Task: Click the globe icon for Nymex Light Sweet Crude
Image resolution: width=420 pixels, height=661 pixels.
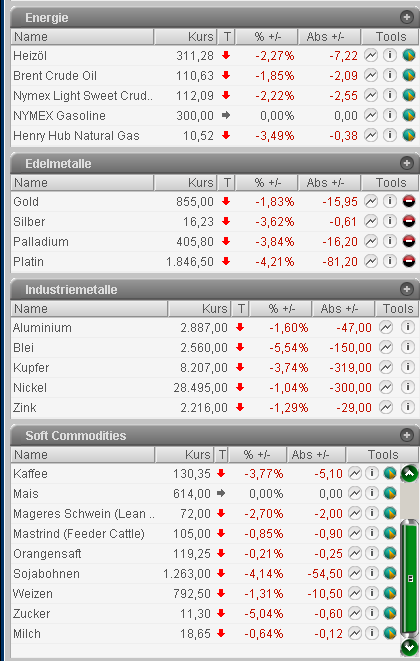Action: coord(409,95)
